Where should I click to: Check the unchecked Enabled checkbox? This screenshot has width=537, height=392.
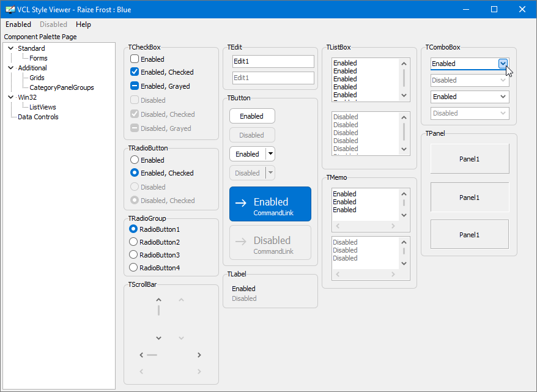135,59
